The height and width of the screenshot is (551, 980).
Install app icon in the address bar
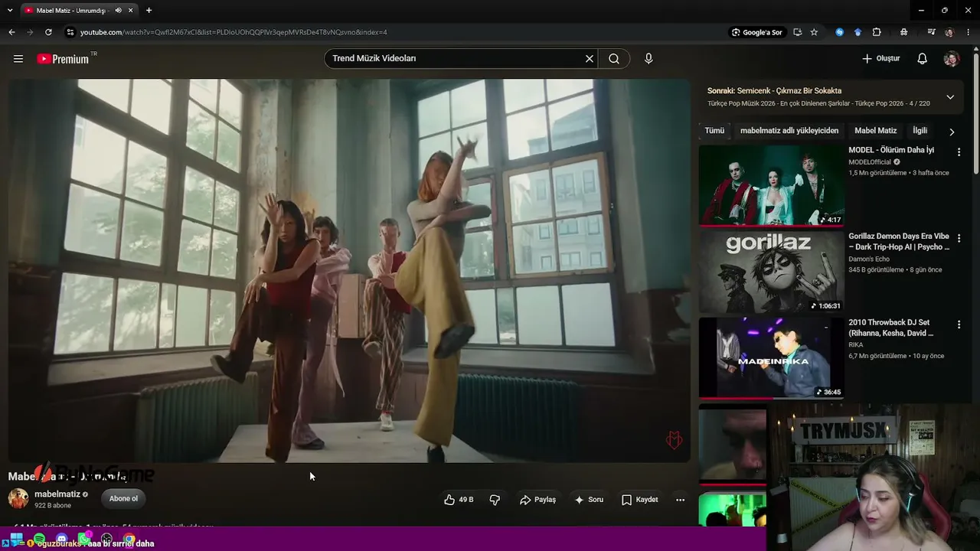click(798, 32)
